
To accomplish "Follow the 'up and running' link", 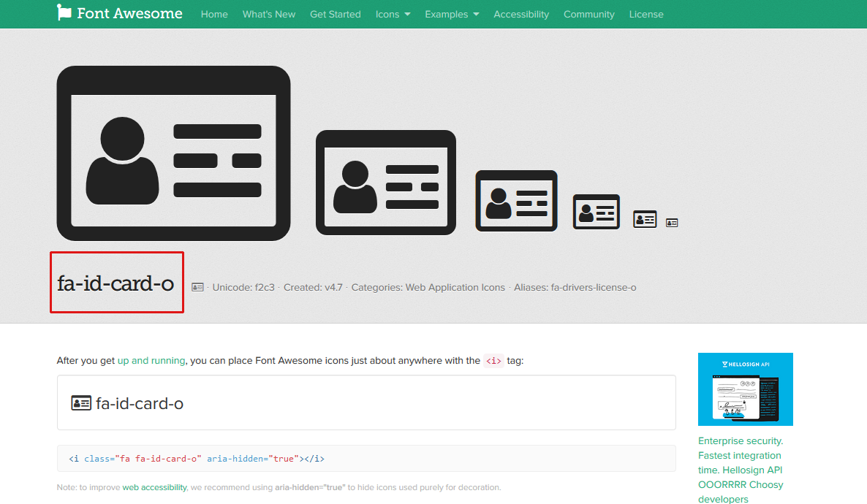I will click(151, 361).
